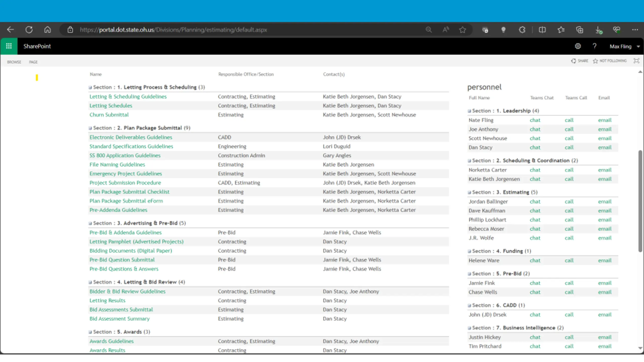
Task: Collapse Section 3. Advertising & Pre-Bid
Action: [x=90, y=223]
